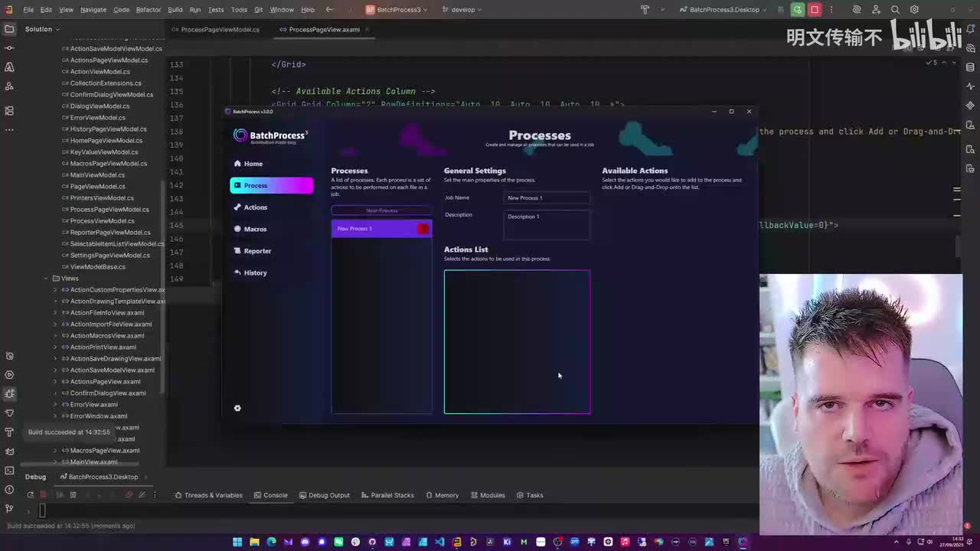Open the Git branch tool window icon

9,509
